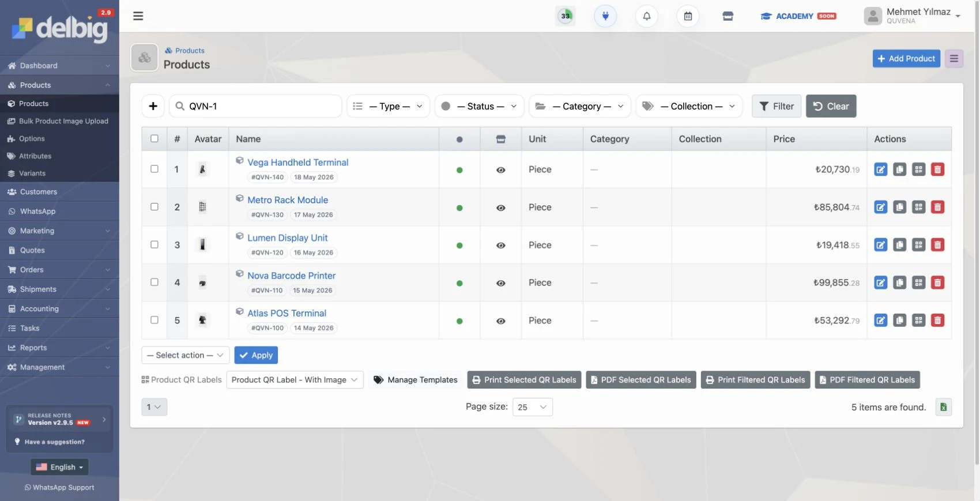Click PDF Filtered QR Labels
The image size is (980, 501).
click(867, 380)
